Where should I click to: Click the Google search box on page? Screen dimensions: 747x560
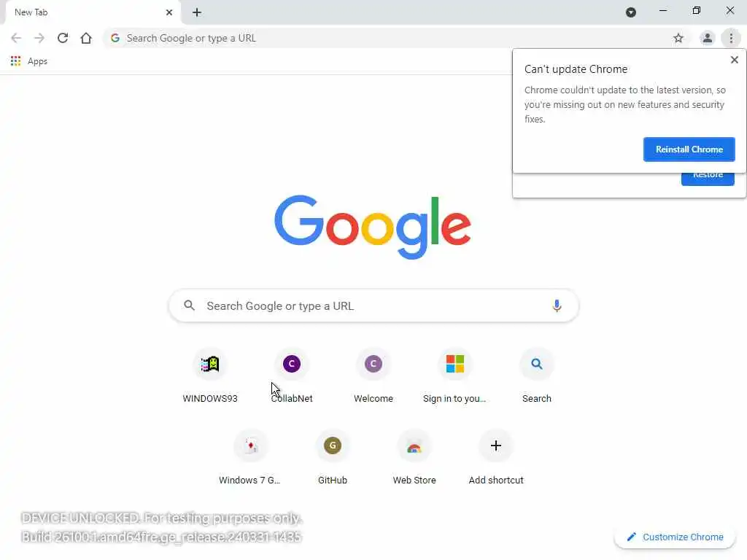[374, 306]
